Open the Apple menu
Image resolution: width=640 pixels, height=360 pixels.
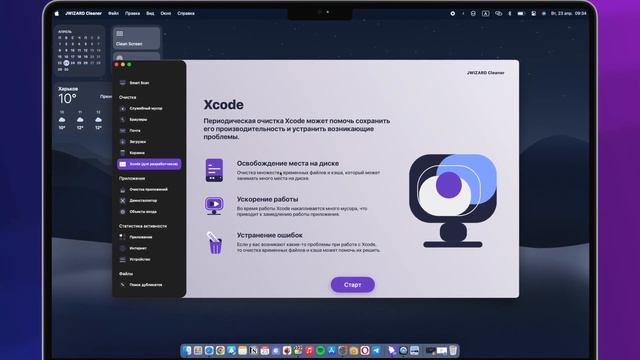coord(57,13)
